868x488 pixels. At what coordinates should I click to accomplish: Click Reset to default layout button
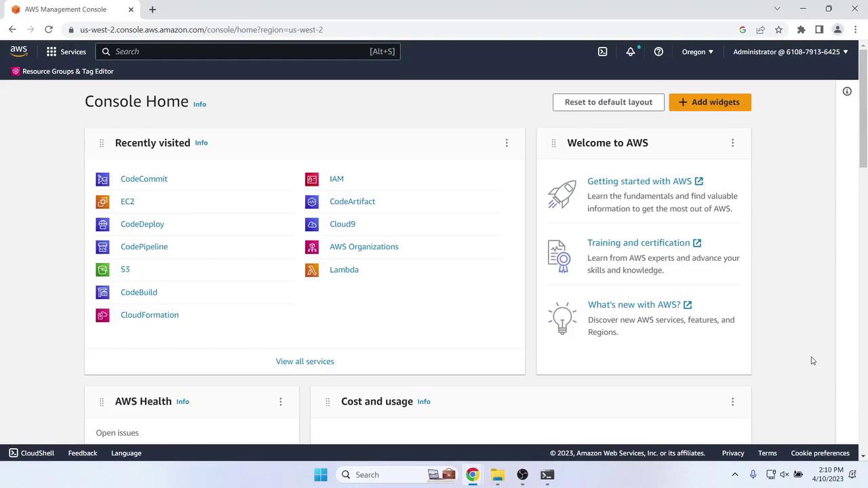coord(608,102)
